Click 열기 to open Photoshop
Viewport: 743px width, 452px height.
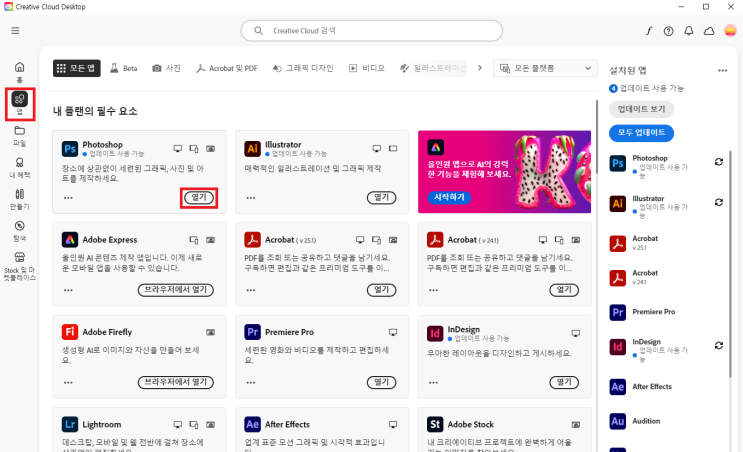click(199, 198)
